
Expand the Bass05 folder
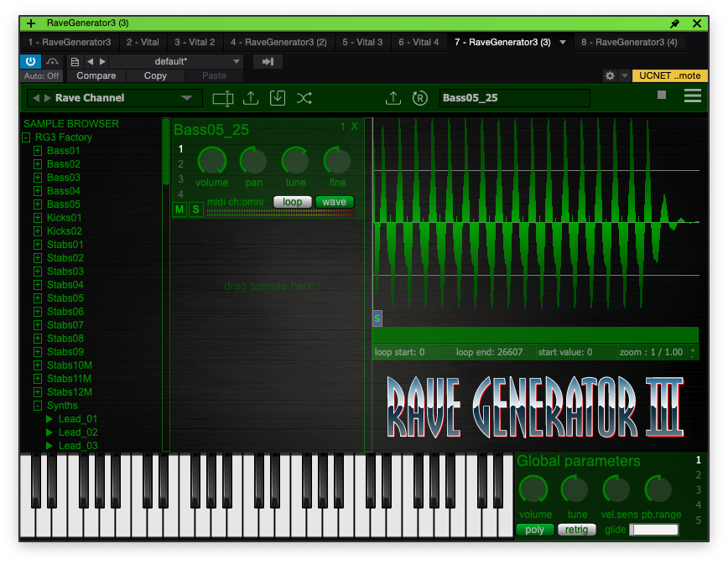point(38,204)
